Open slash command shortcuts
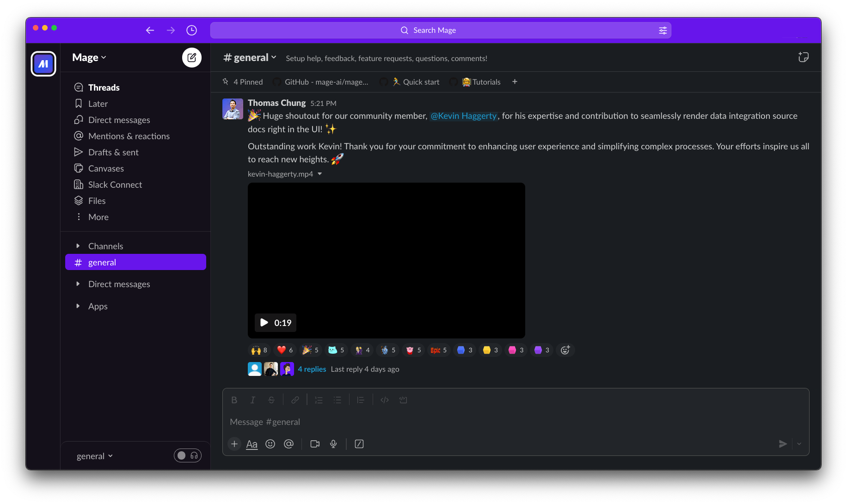Screen dimensions: 847x504 [359, 444]
